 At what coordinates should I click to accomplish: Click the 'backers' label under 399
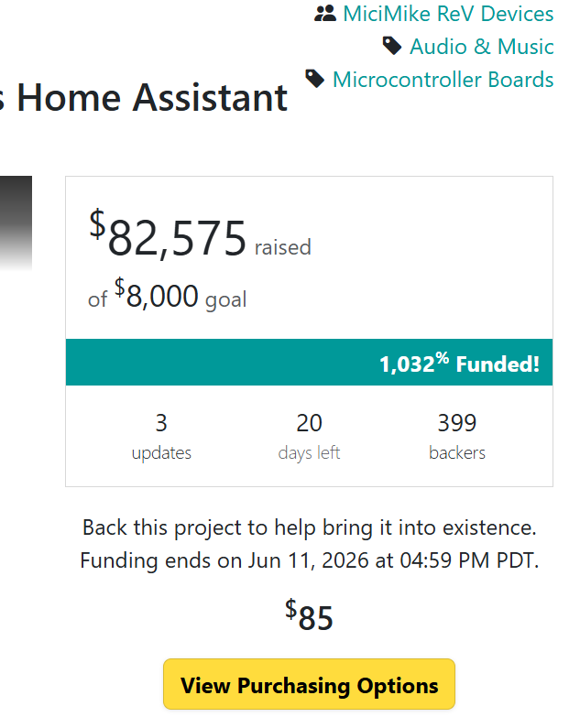click(x=457, y=452)
